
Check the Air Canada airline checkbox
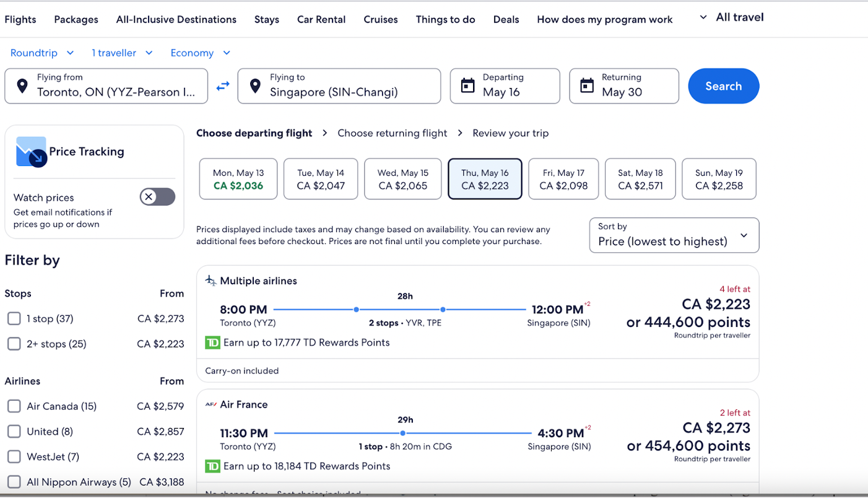coord(14,406)
